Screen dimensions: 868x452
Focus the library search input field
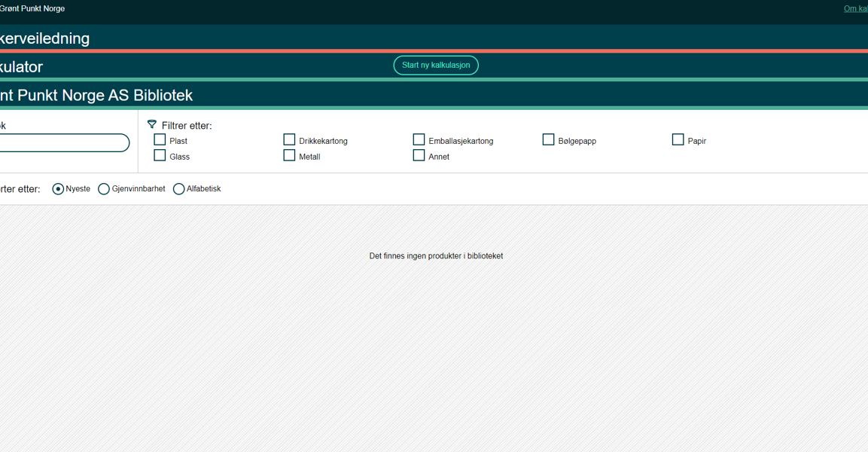coord(64,143)
